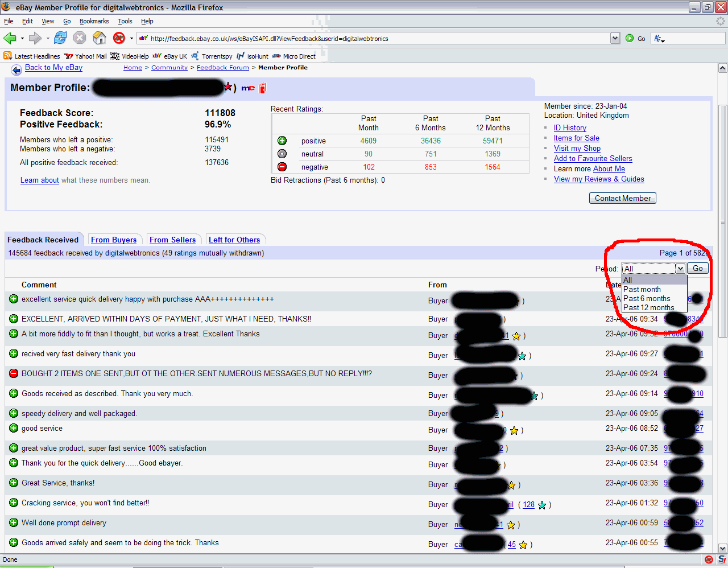Select the Feedback Received tab

[x=43, y=240]
